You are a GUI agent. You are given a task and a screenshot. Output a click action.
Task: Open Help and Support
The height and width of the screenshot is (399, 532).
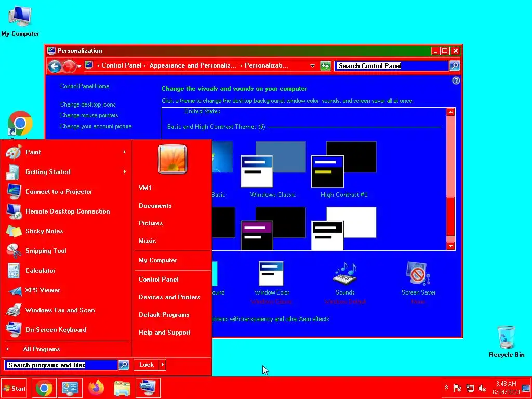coord(165,332)
